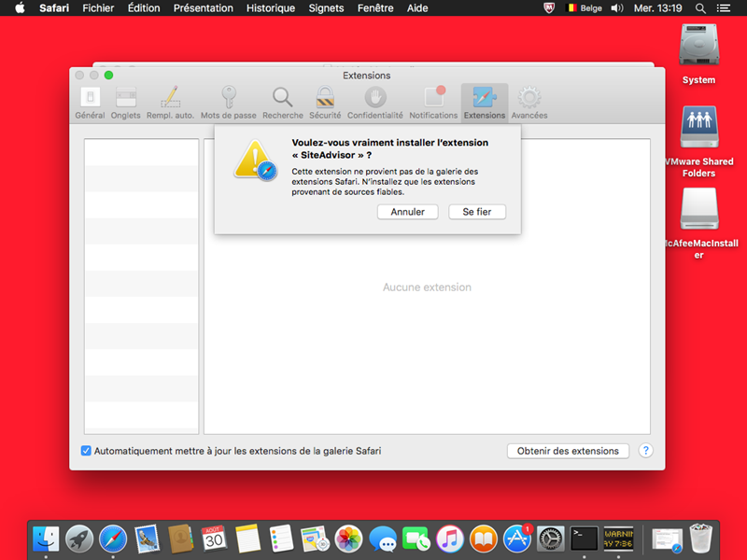Open Finder from the Dock
This screenshot has height=560, width=747.
[x=46, y=539]
